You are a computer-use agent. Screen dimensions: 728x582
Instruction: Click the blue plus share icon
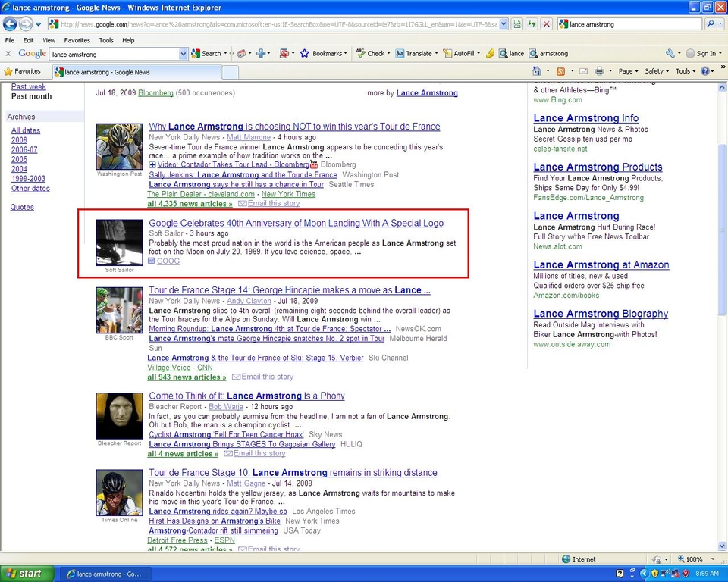point(261,53)
